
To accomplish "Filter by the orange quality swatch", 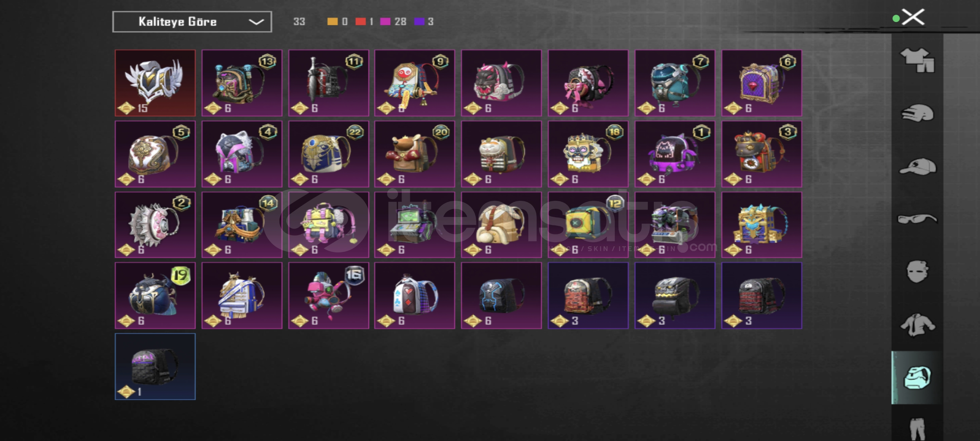I will coord(333,21).
